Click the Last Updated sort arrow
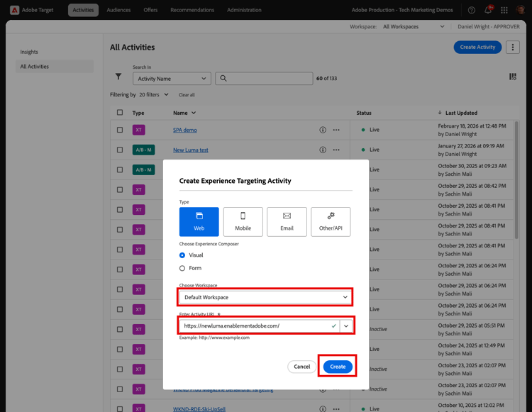The width and height of the screenshot is (532, 412). tap(440, 113)
